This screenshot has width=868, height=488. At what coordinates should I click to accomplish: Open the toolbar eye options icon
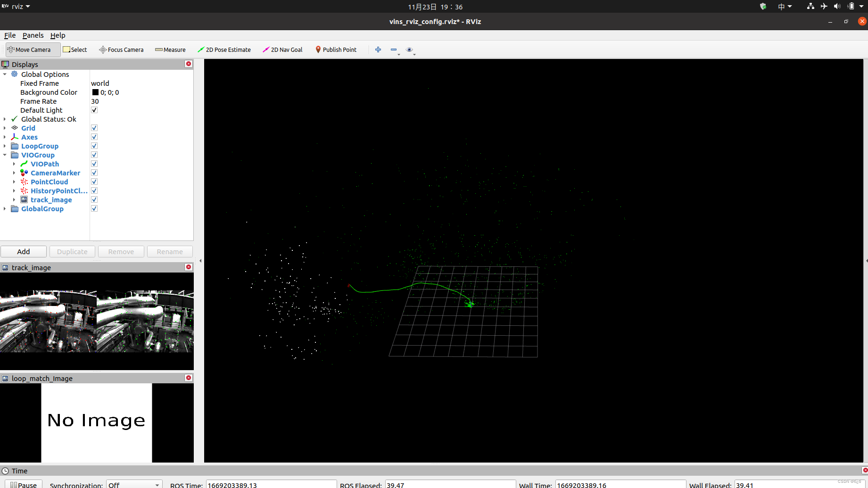[409, 50]
